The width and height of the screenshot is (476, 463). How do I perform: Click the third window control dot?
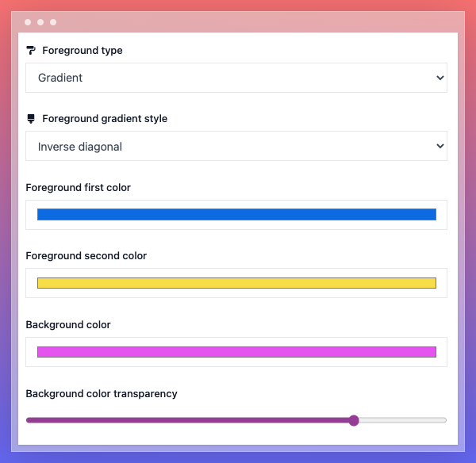(53, 22)
